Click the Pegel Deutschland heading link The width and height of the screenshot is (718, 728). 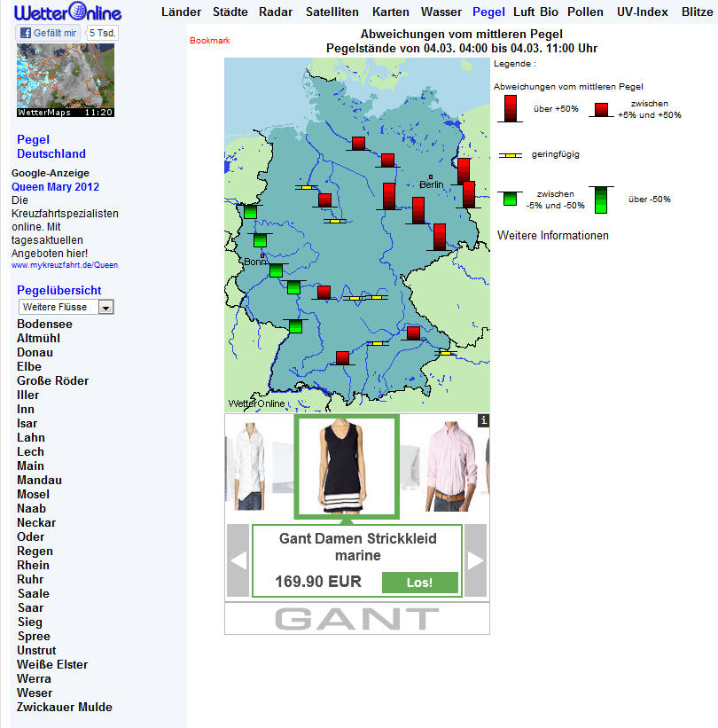click(x=51, y=146)
